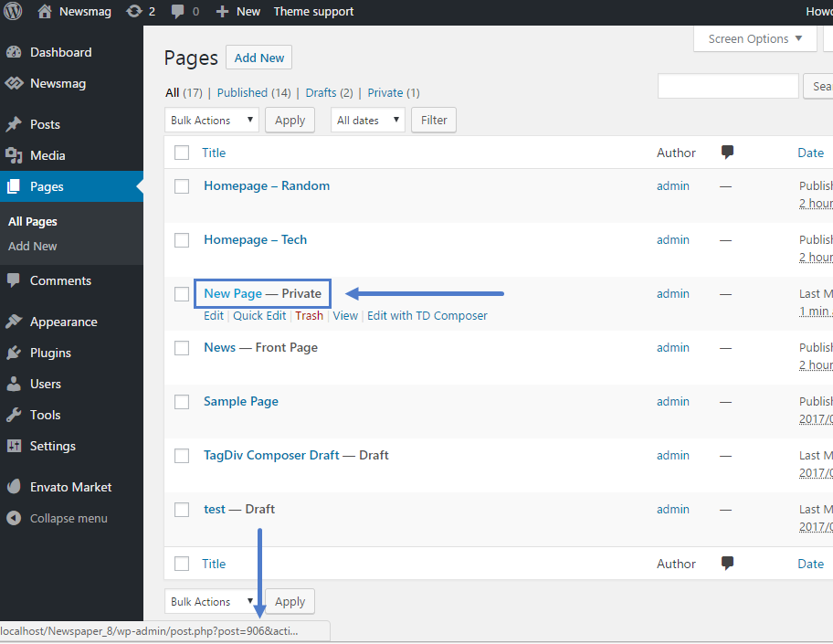The width and height of the screenshot is (833, 644).
Task: Sort by comments icon in table footer
Action: click(727, 564)
